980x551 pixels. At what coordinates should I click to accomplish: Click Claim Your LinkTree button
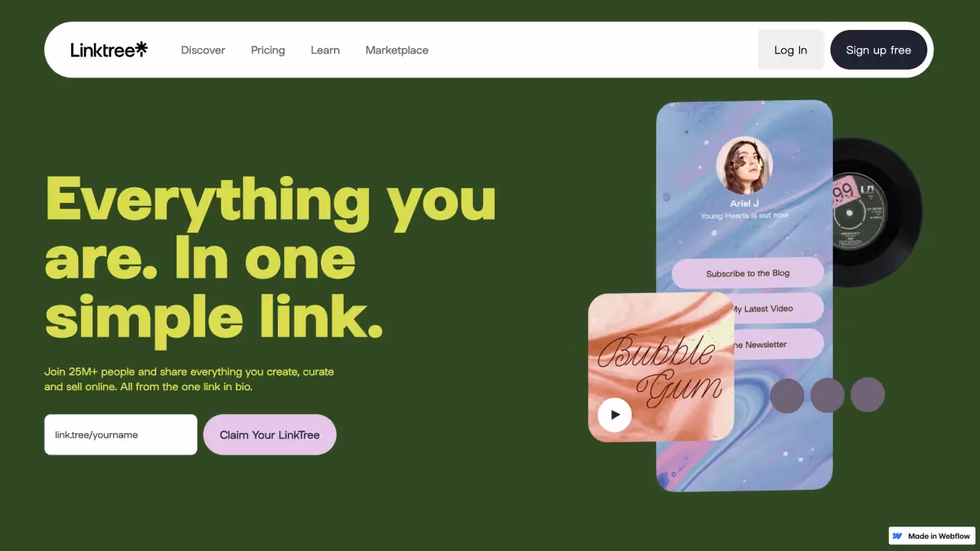tap(269, 435)
